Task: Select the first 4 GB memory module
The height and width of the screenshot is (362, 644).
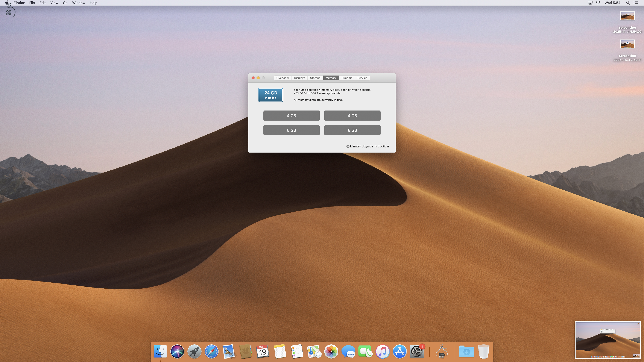Action: coord(291,115)
